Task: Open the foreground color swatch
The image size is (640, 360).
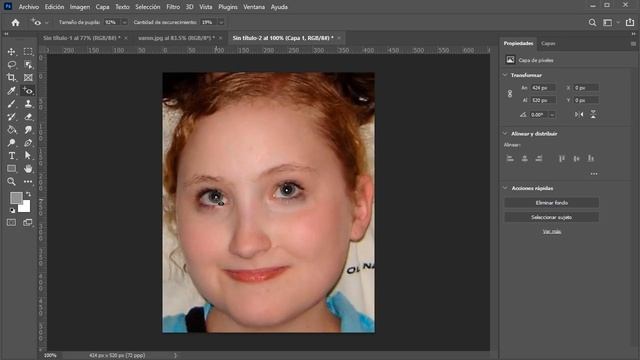Action: pyautogui.click(x=16, y=198)
